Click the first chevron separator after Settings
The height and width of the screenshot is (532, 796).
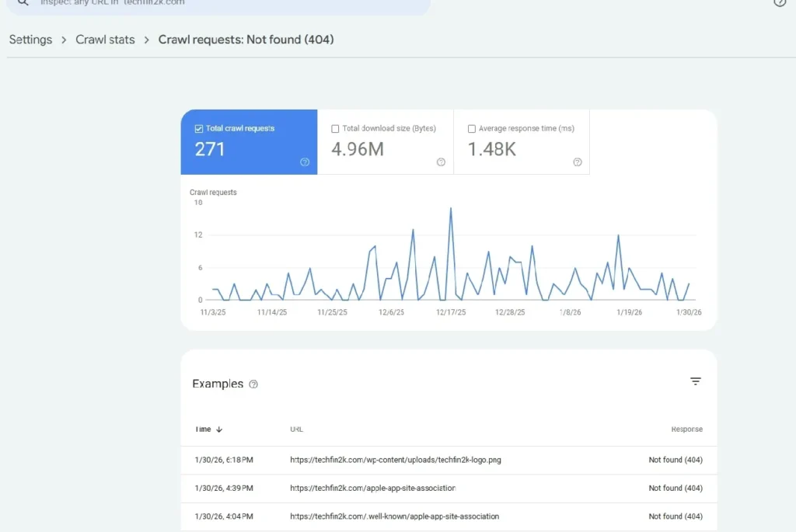pyautogui.click(x=64, y=40)
